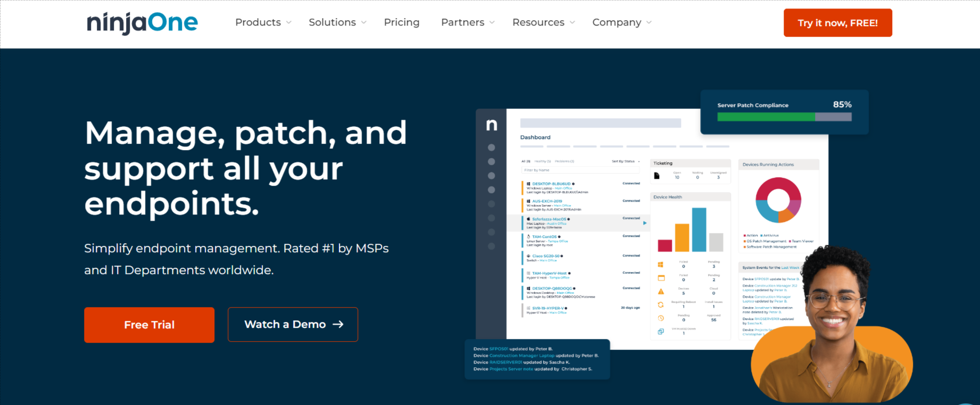This screenshot has width=980, height=405.
Task: Click the orange window icon in Device Health
Action: [x=661, y=278]
